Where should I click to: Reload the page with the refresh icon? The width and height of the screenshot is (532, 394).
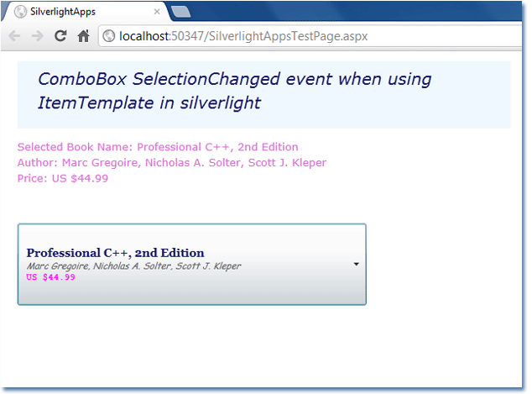tap(60, 35)
